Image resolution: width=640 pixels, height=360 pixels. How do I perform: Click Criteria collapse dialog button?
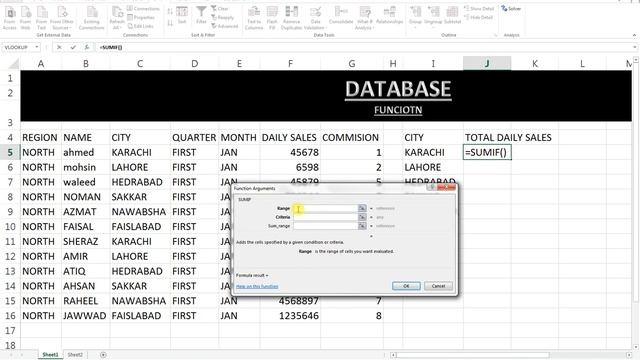point(362,217)
